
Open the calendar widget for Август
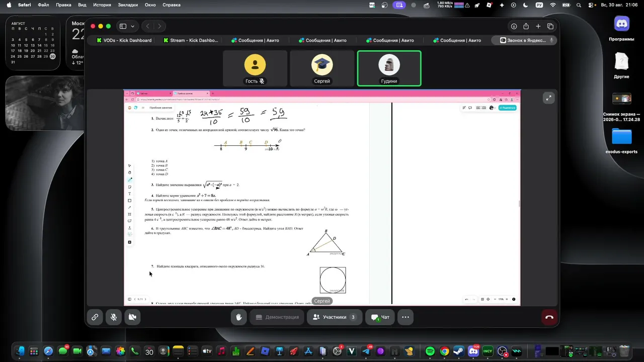33,43
